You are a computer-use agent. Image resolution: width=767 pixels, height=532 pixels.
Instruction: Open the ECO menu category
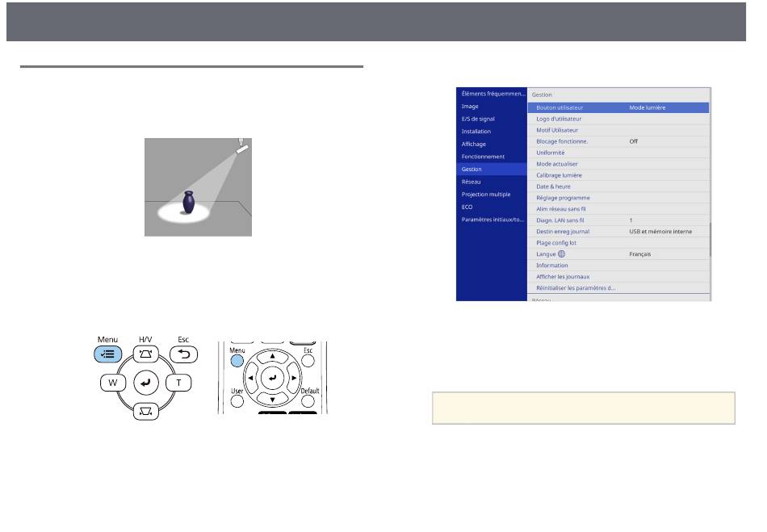(x=492, y=207)
